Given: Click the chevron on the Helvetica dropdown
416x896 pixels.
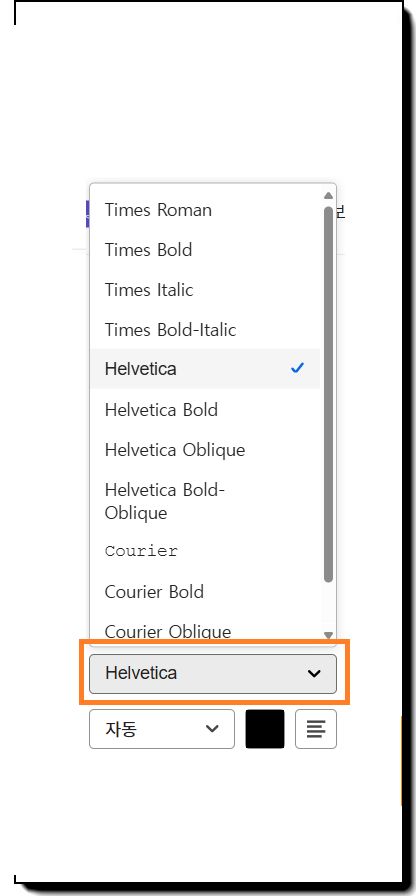Looking at the screenshot, I should coord(314,673).
